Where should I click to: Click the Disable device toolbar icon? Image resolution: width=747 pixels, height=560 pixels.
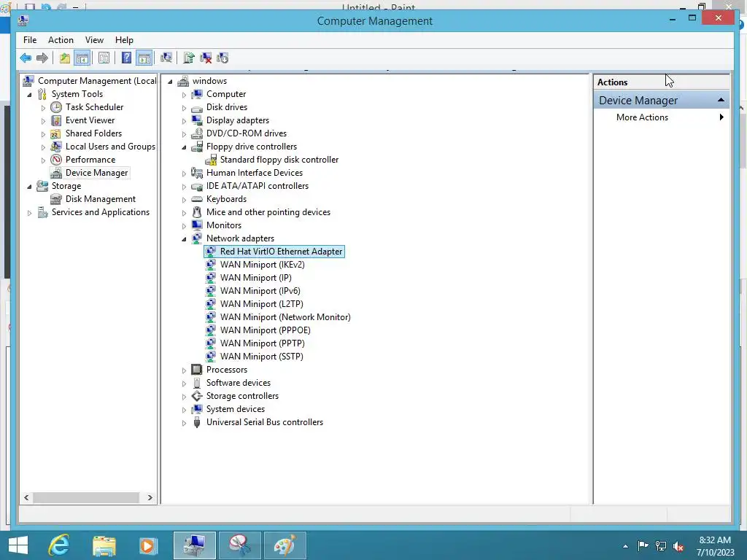click(x=222, y=58)
